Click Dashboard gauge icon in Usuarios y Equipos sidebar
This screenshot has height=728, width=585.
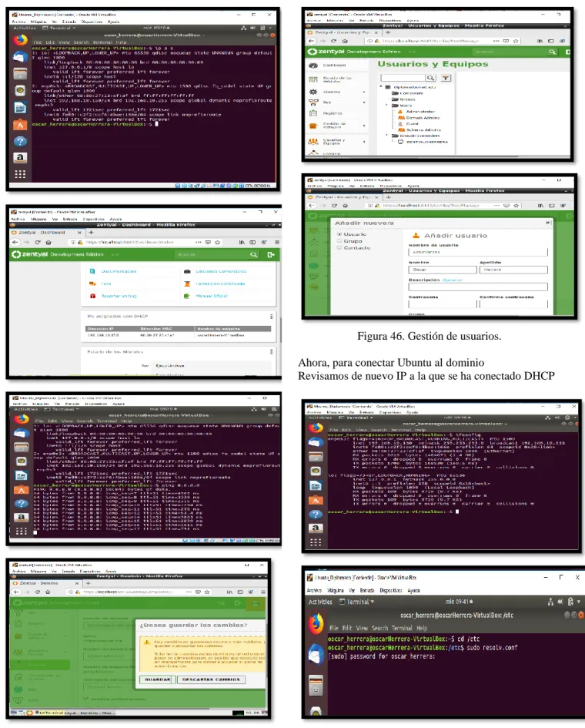tap(313, 65)
